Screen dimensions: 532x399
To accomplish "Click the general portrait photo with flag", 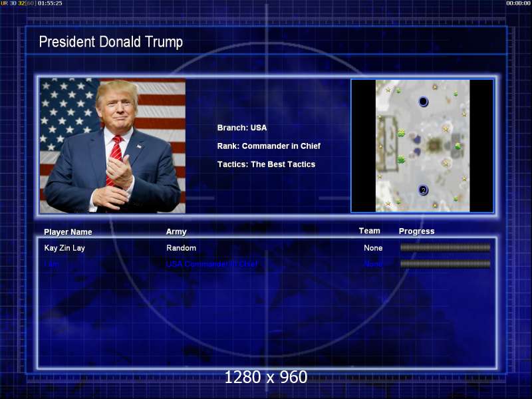I will (x=112, y=146).
